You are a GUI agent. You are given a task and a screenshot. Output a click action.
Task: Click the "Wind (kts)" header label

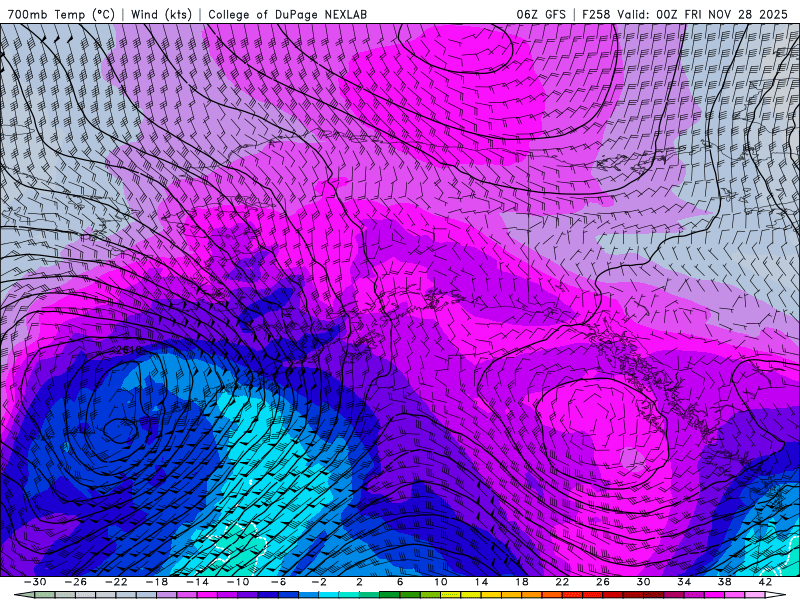tap(161, 14)
